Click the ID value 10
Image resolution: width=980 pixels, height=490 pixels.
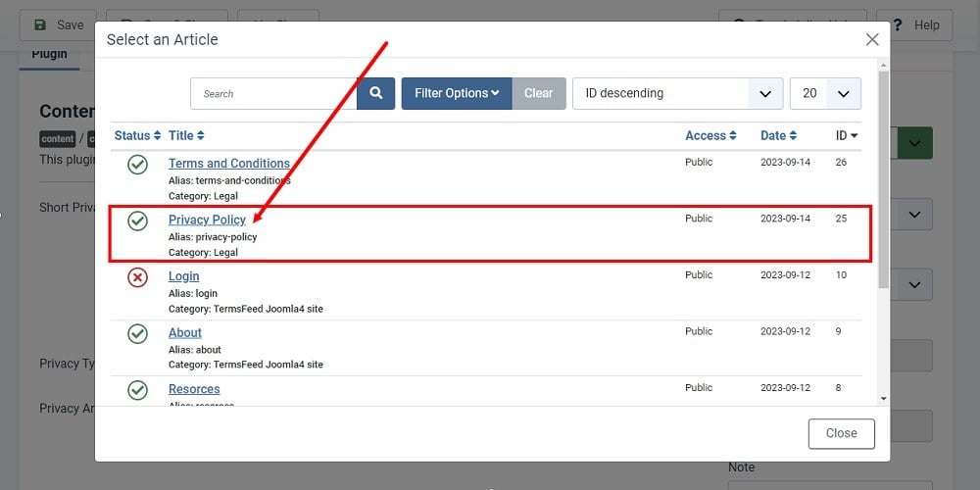[x=841, y=274]
